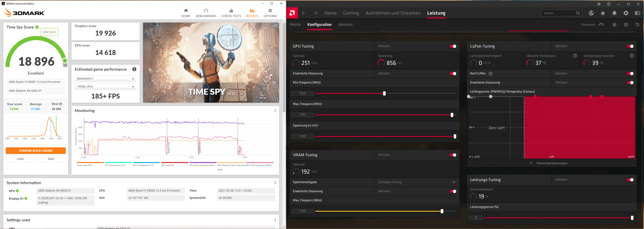Open the AMD notifications bell icon
The height and width of the screenshot is (229, 644).
point(614,13)
